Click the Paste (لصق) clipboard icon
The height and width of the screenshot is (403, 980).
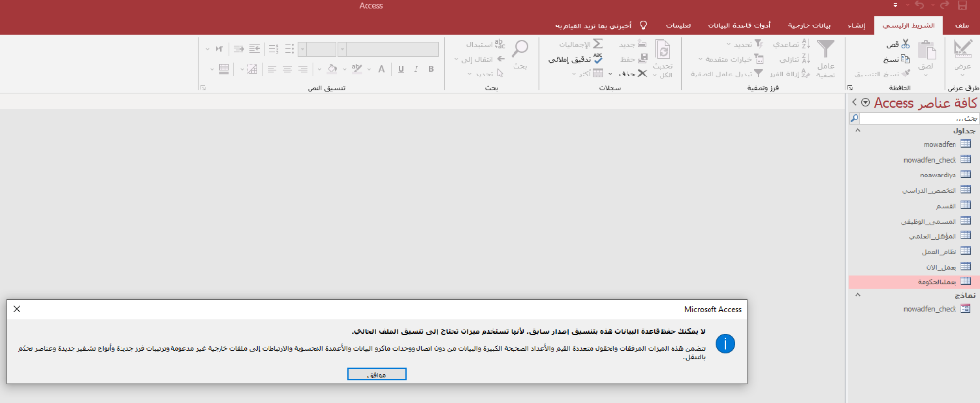click(927, 51)
